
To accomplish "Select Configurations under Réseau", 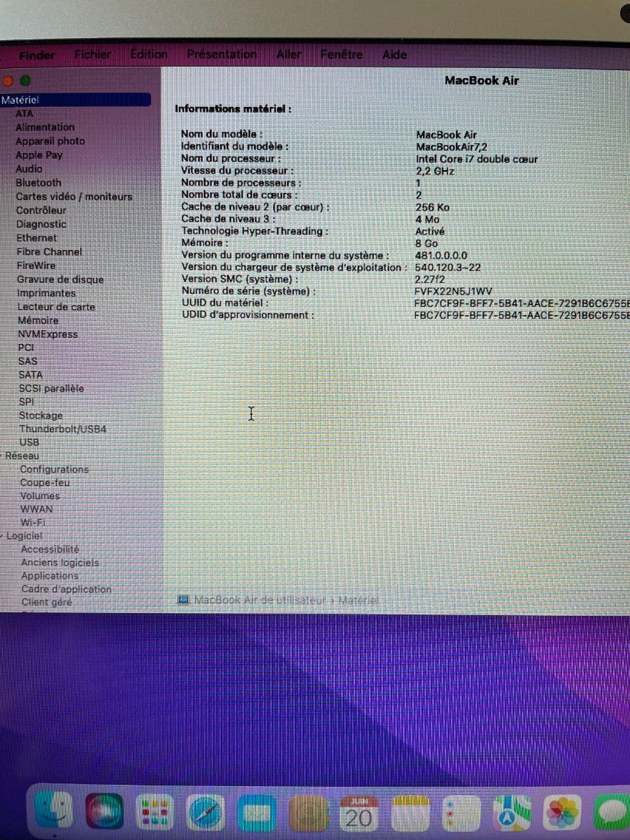I will (x=54, y=469).
